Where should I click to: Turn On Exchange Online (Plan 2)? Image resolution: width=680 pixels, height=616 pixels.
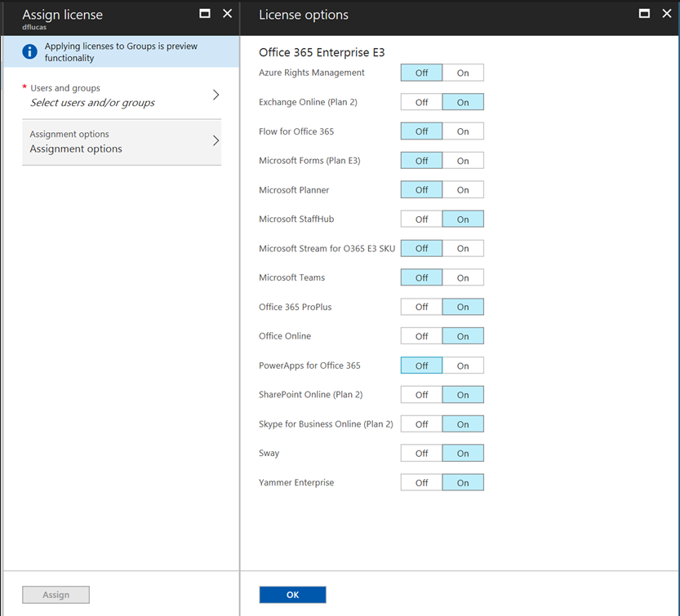point(463,102)
